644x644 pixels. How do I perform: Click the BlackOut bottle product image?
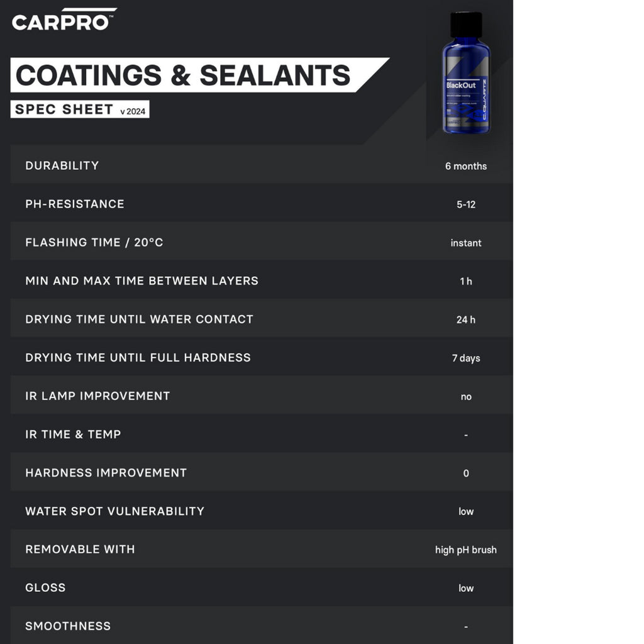[x=465, y=74]
